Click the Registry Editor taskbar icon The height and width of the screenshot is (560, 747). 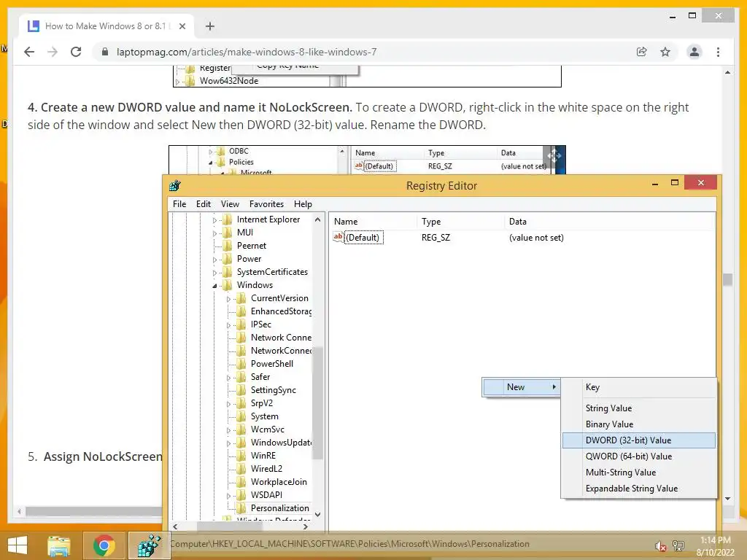[149, 545]
